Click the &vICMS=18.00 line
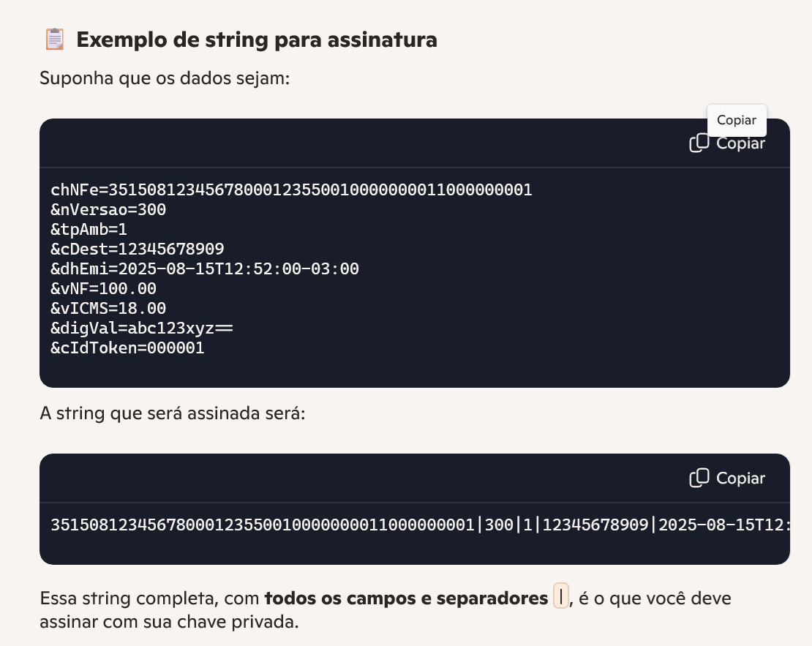 coord(108,309)
